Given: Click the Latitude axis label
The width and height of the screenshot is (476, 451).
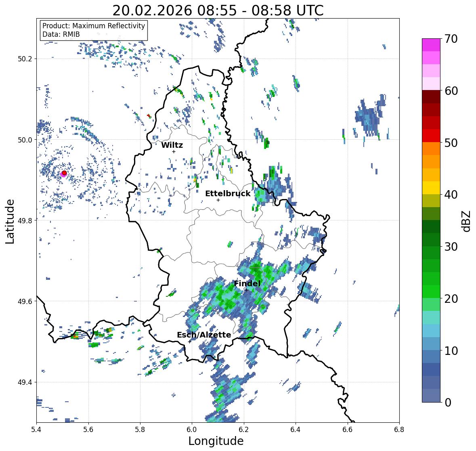Looking at the screenshot, I should [x=10, y=222].
